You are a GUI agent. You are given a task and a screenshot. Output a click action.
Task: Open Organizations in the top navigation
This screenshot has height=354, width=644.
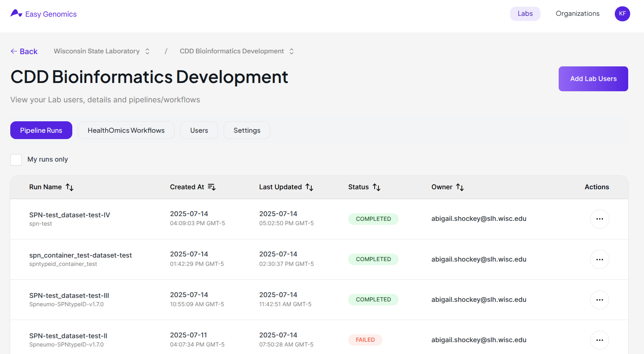pyautogui.click(x=577, y=14)
